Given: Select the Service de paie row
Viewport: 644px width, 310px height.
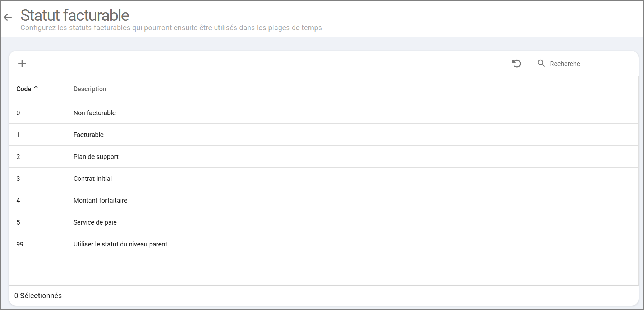Looking at the screenshot, I should coord(95,222).
